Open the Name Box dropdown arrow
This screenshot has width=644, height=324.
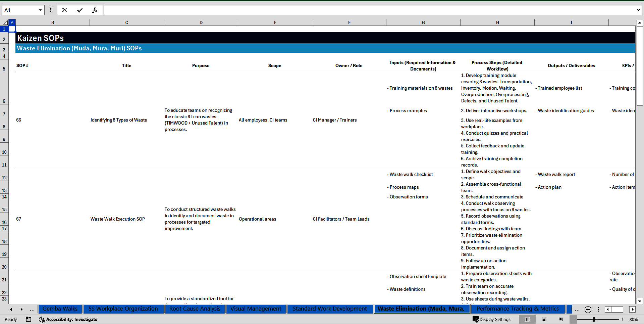point(40,10)
